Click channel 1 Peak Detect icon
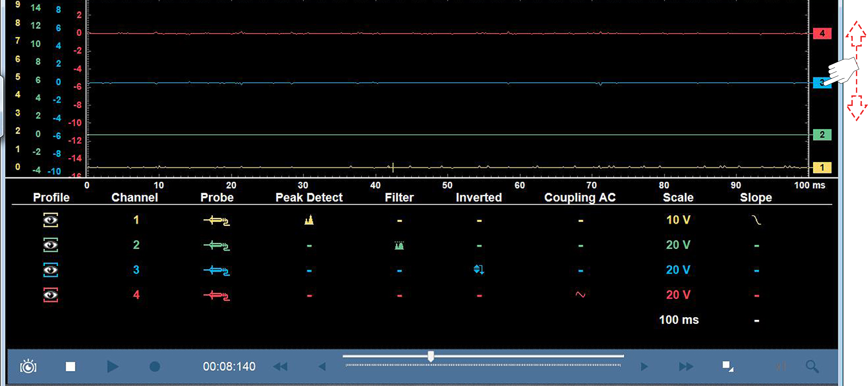Viewport: 868px width, 386px height. [309, 220]
